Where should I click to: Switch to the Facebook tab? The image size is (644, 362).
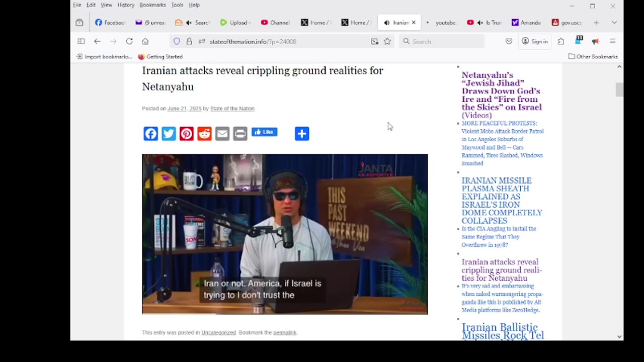pos(110,23)
